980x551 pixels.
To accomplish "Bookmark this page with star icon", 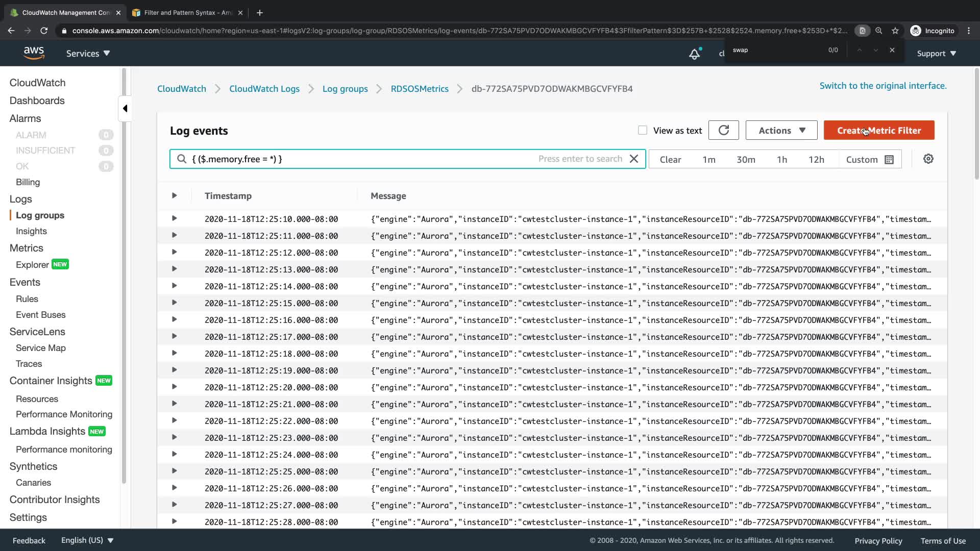I will pos(895,31).
